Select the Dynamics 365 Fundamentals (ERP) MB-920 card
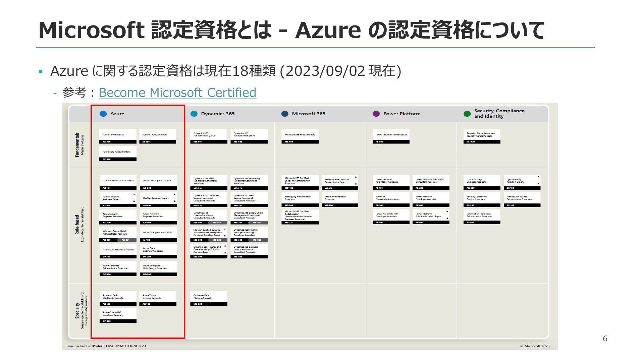Viewport: 644px width, 362px height. 249,136
